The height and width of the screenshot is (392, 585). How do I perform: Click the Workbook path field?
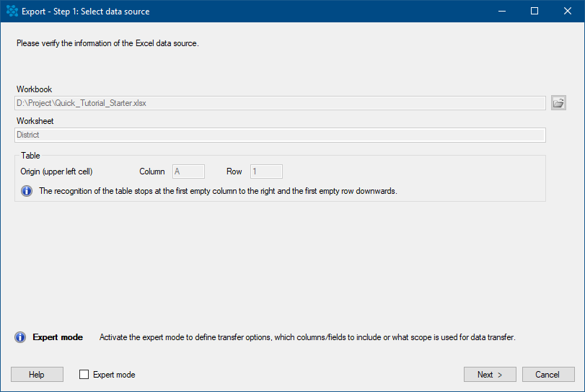pos(280,103)
